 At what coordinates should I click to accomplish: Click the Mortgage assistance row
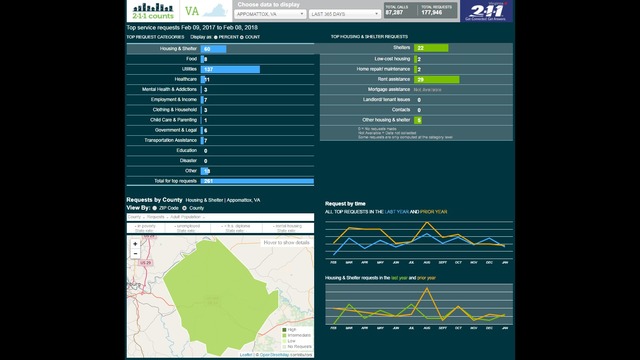(x=416, y=89)
